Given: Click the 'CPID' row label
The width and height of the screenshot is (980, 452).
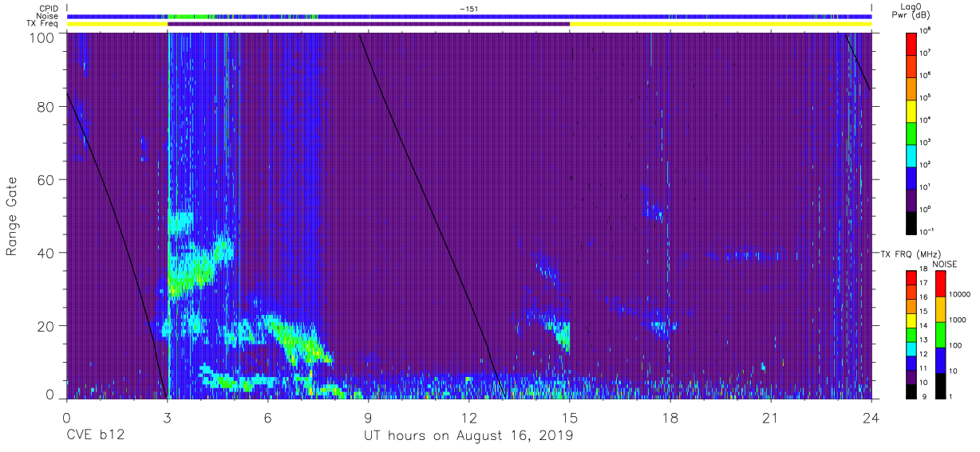Looking at the screenshot, I should [49, 9].
